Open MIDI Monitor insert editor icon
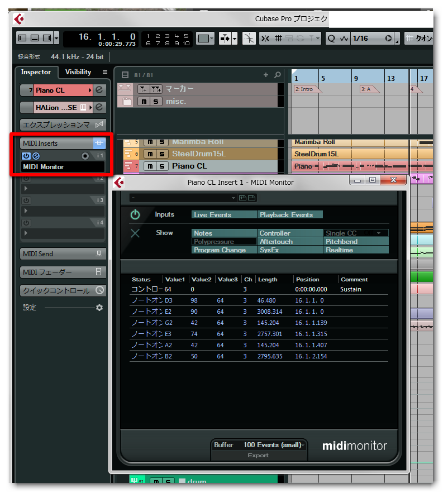This screenshot has width=448, height=498. point(36,156)
